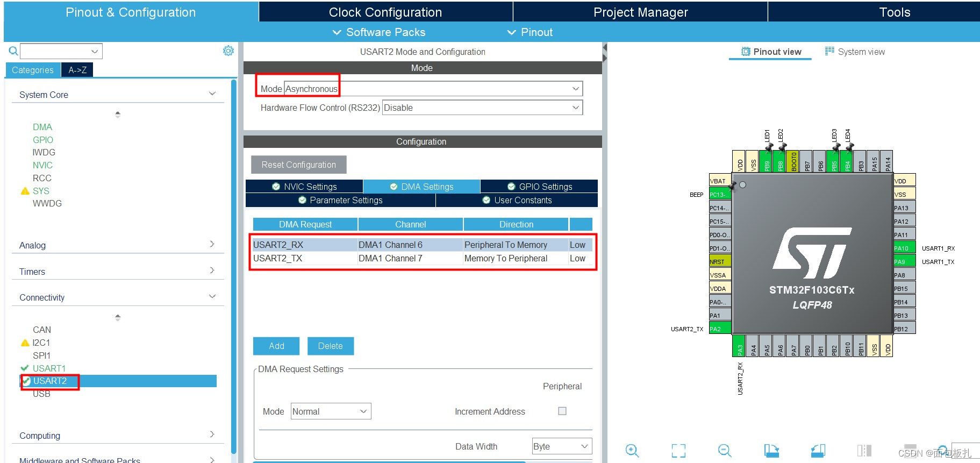This screenshot has height=463, width=980.
Task: Open the search box dropdown arrow
Action: (x=95, y=51)
